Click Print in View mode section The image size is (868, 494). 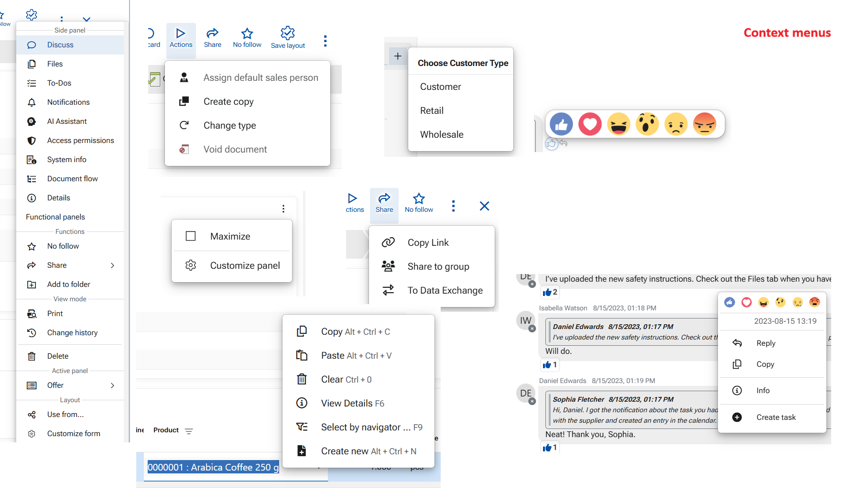70,314
